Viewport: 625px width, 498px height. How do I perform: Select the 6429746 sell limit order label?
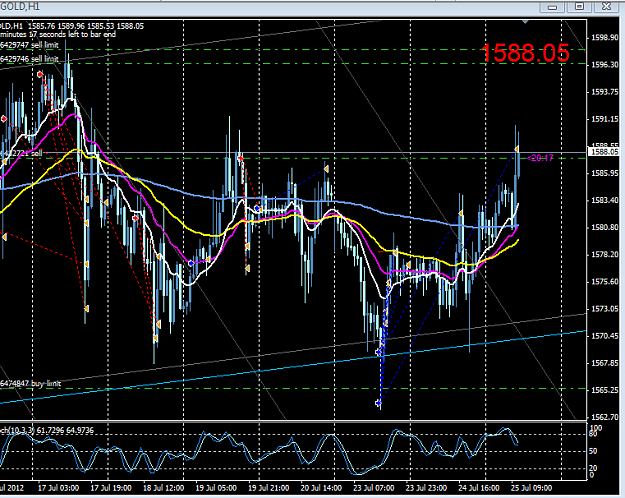point(29,59)
